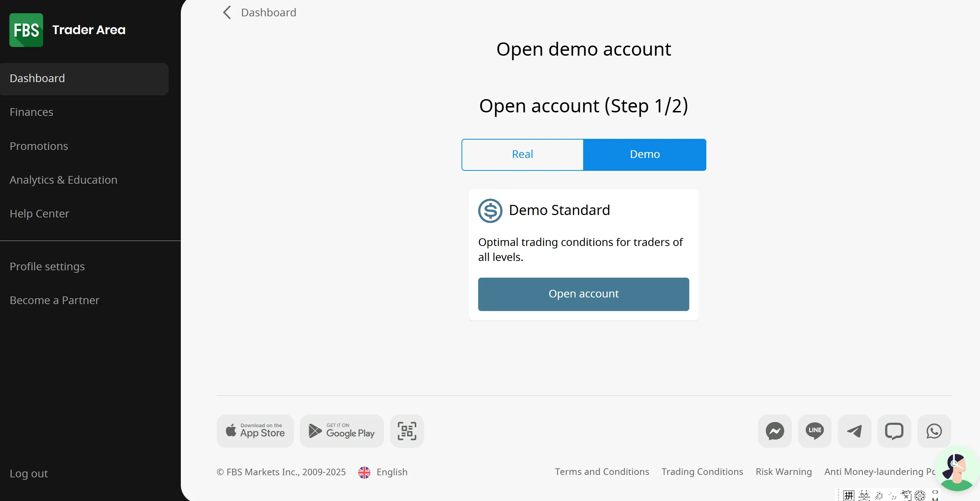The width and height of the screenshot is (980, 501).
Task: Click the Open account button
Action: pyautogui.click(x=584, y=294)
